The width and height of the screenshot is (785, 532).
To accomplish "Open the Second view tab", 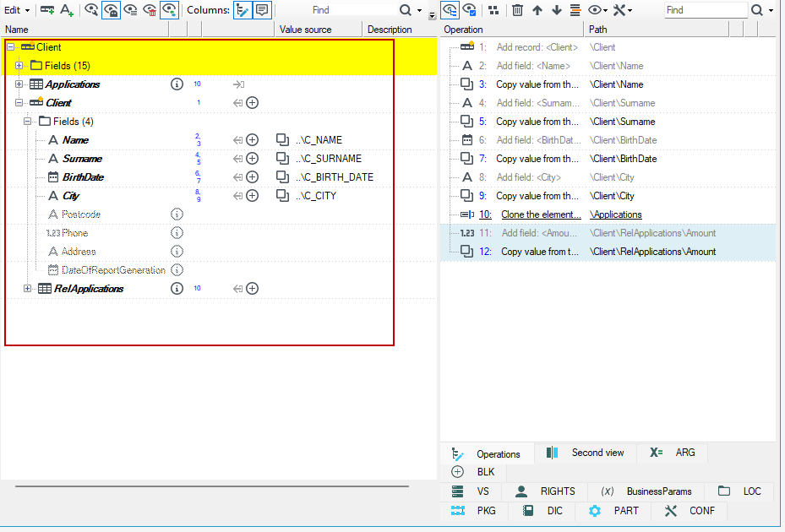I will click(586, 453).
